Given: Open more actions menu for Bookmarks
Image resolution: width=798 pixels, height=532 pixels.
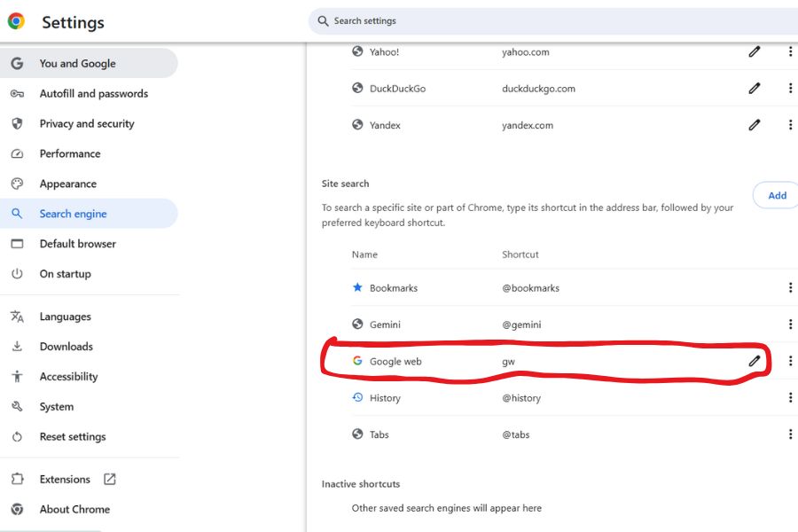Looking at the screenshot, I should (x=789, y=288).
